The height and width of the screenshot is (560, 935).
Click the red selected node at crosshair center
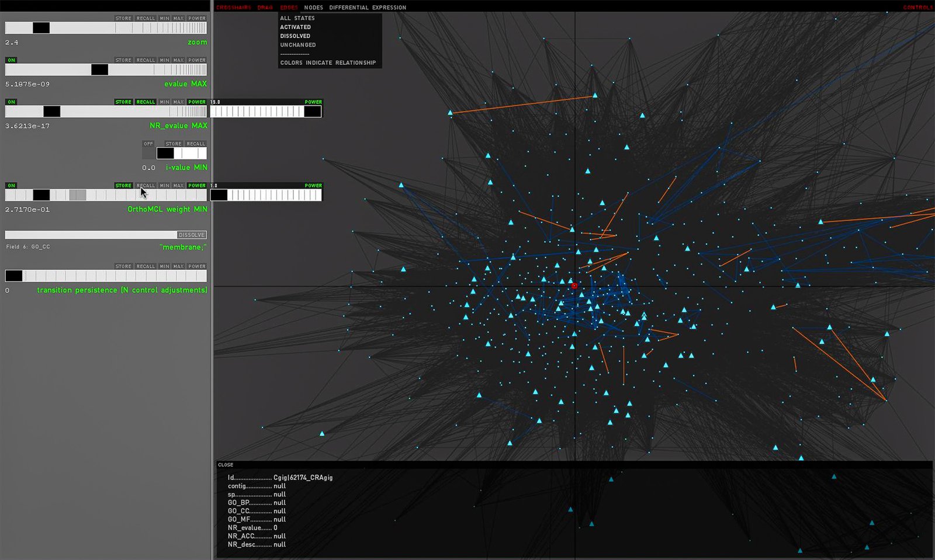click(x=574, y=286)
